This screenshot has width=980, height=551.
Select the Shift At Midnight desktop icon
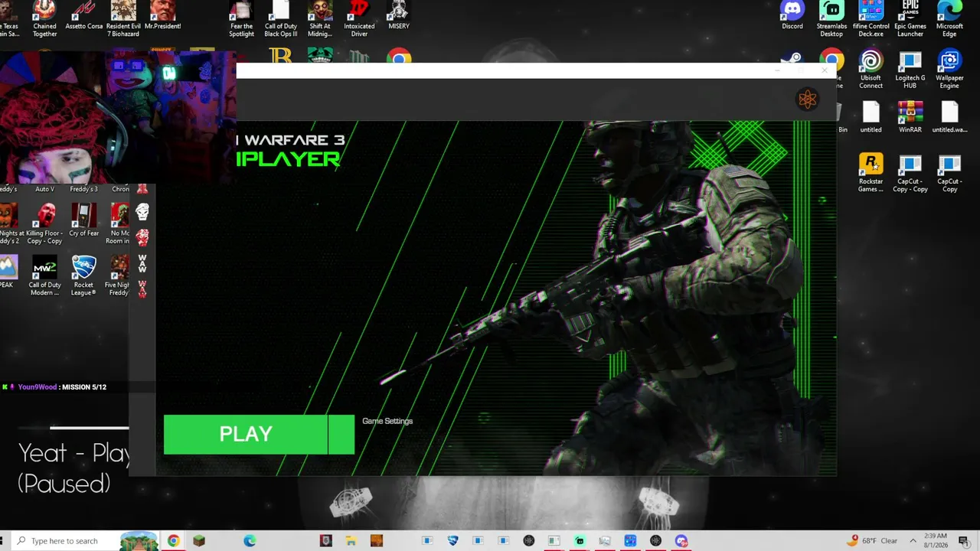coord(320,18)
